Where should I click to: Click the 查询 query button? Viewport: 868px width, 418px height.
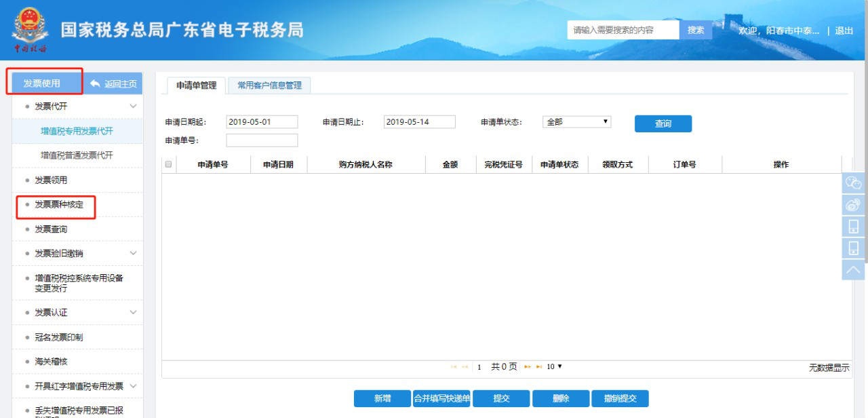(663, 123)
